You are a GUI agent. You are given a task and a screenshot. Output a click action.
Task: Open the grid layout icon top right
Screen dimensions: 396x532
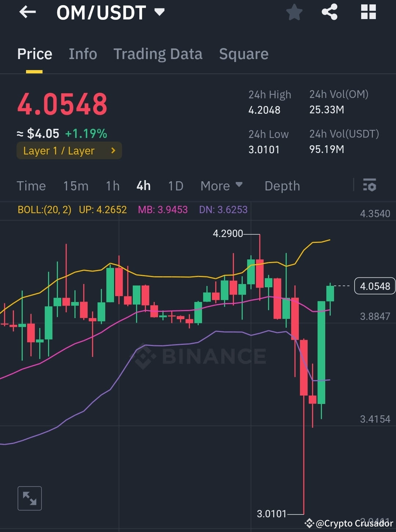pos(368,12)
